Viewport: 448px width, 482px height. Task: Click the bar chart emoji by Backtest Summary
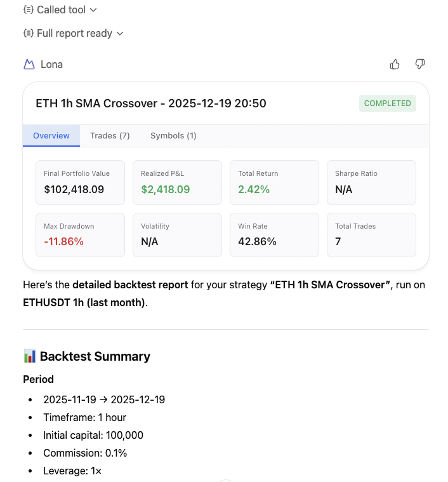(30, 356)
